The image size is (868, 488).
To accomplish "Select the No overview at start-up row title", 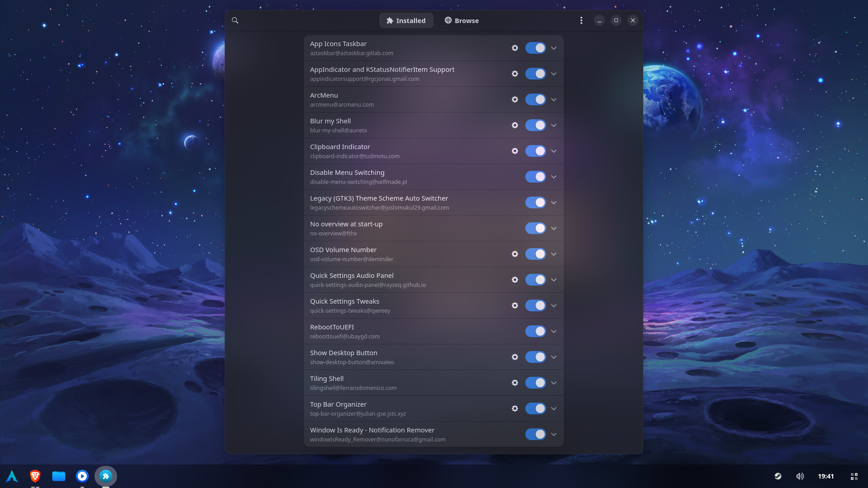I will [x=346, y=224].
